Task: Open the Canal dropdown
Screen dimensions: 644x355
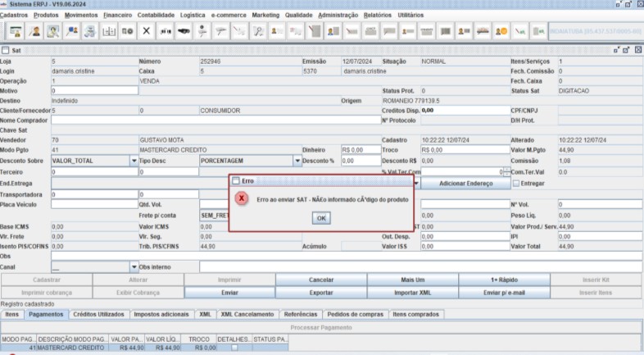Action: [134, 267]
